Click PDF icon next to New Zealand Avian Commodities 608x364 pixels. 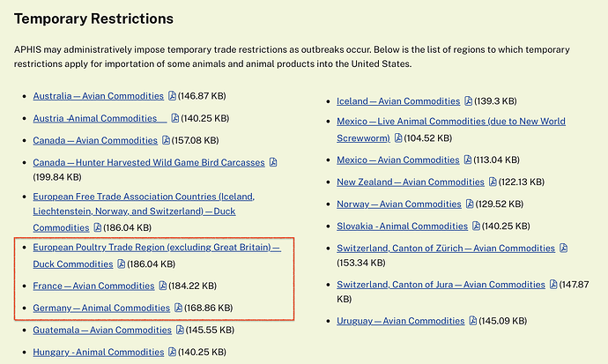[x=493, y=182]
